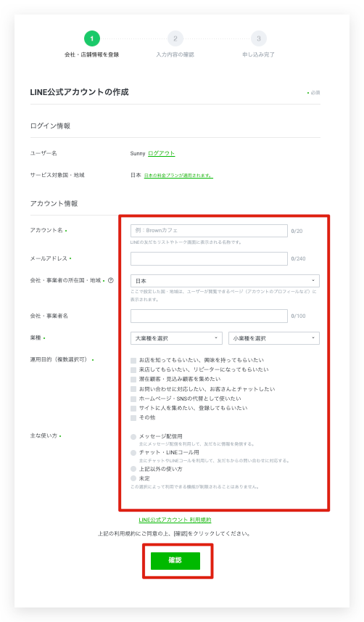Focus the アカウント名 input field

[x=209, y=231]
